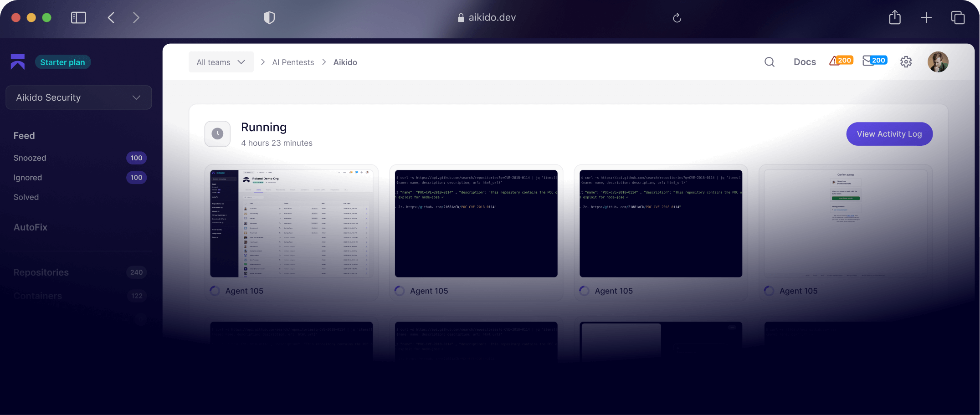Screen dimensions: 980x415
Task: Go to the AI Pentests breadcrumb
Action: pos(293,62)
